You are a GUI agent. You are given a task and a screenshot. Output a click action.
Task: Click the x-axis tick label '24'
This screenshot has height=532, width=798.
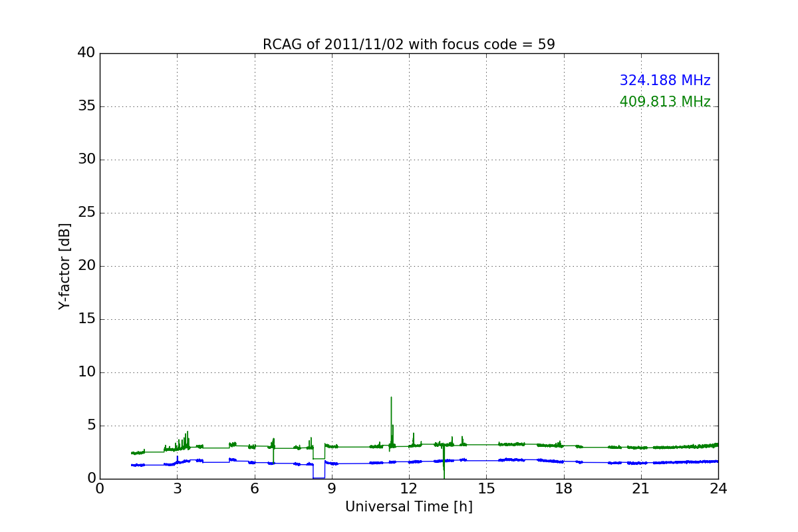tap(718, 489)
